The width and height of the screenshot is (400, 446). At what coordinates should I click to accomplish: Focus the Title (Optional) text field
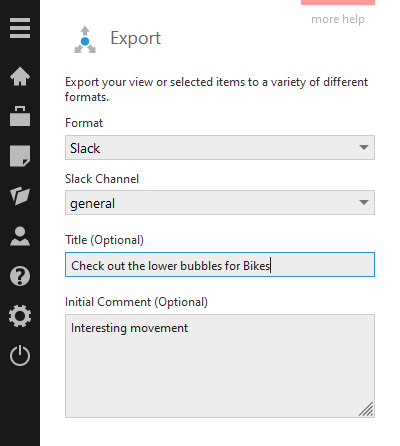220,265
